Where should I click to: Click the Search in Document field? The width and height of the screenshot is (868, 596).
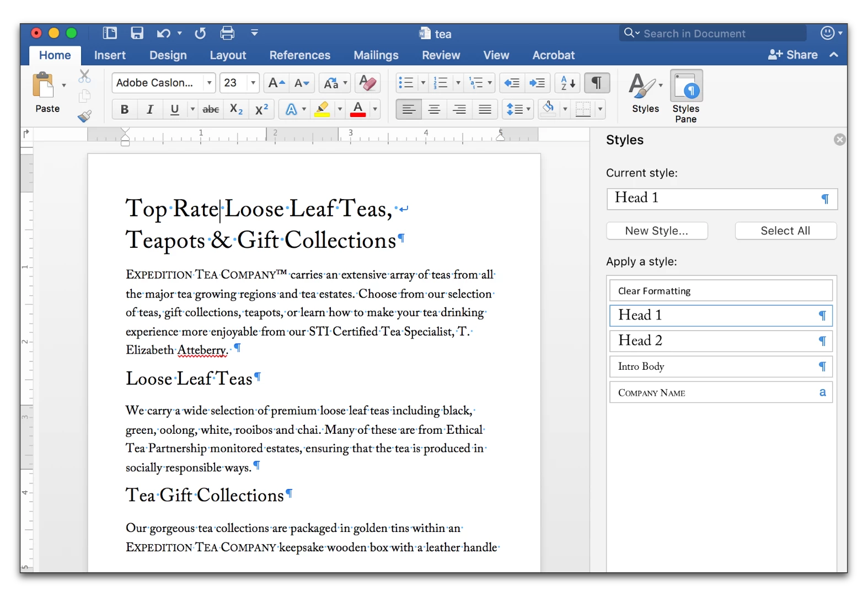tap(713, 33)
